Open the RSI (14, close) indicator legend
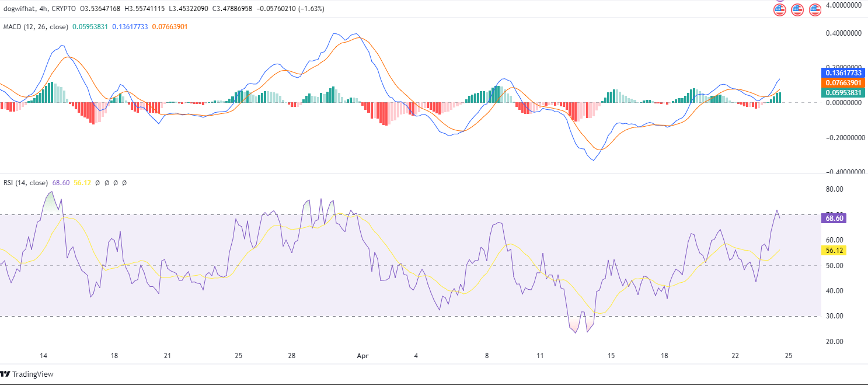Viewport: 868px width, 385px height. click(x=26, y=183)
